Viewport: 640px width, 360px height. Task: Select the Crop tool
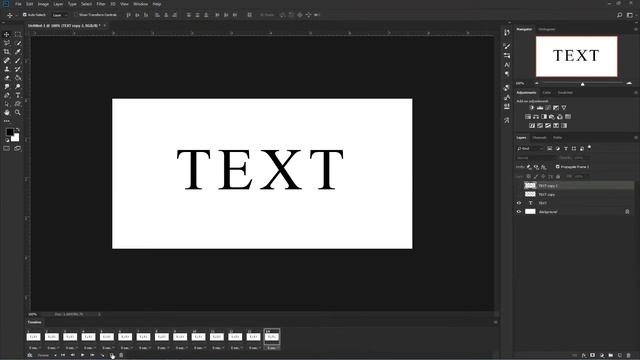point(7,52)
